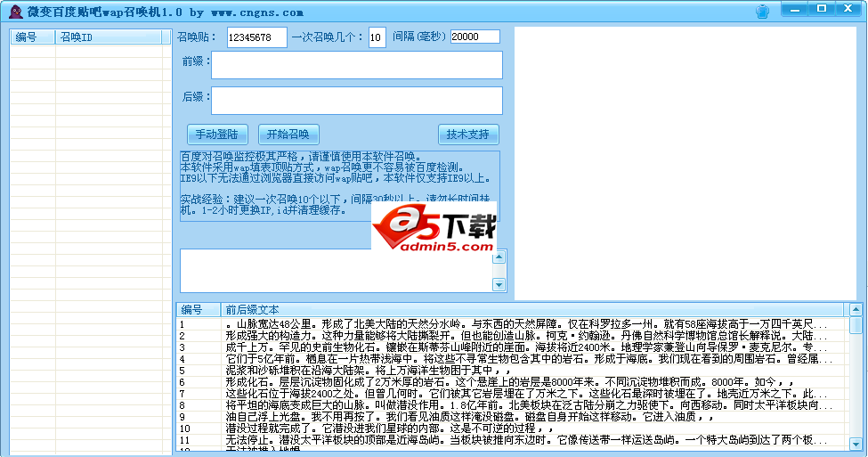868x457 pixels.
Task: Click the log area scroll up arrow
Action: click(x=499, y=257)
